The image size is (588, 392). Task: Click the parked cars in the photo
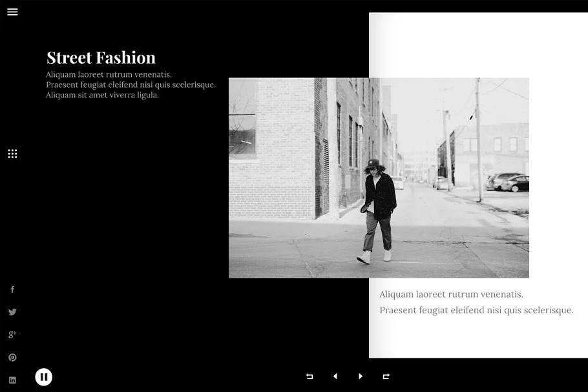pyautogui.click(x=508, y=183)
